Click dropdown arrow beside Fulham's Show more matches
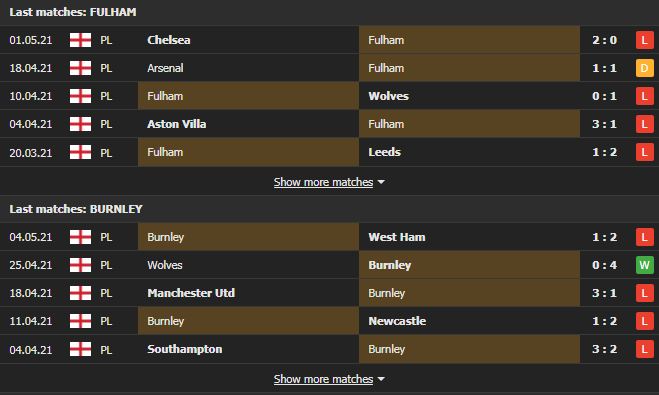The image size is (659, 395). coord(381,182)
